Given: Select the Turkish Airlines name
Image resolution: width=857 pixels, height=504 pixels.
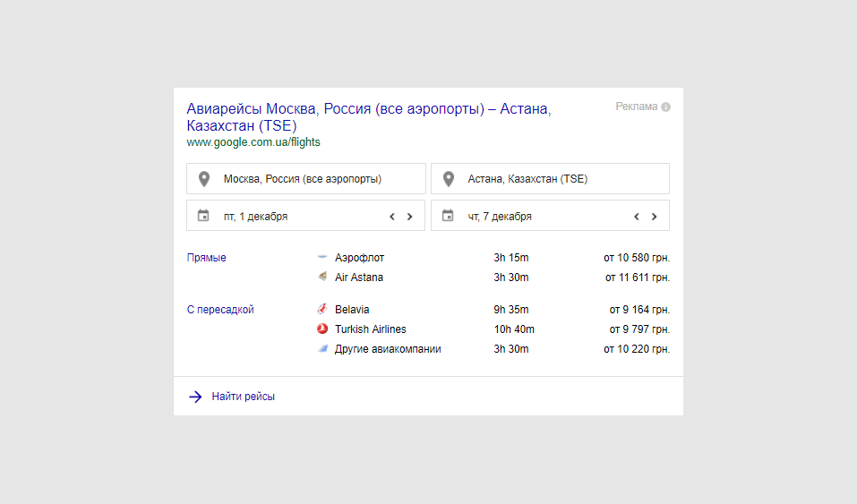Looking at the screenshot, I should click(x=371, y=329).
